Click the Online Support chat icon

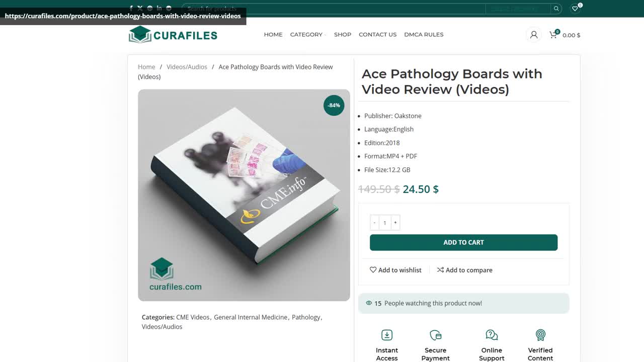pos(492,335)
